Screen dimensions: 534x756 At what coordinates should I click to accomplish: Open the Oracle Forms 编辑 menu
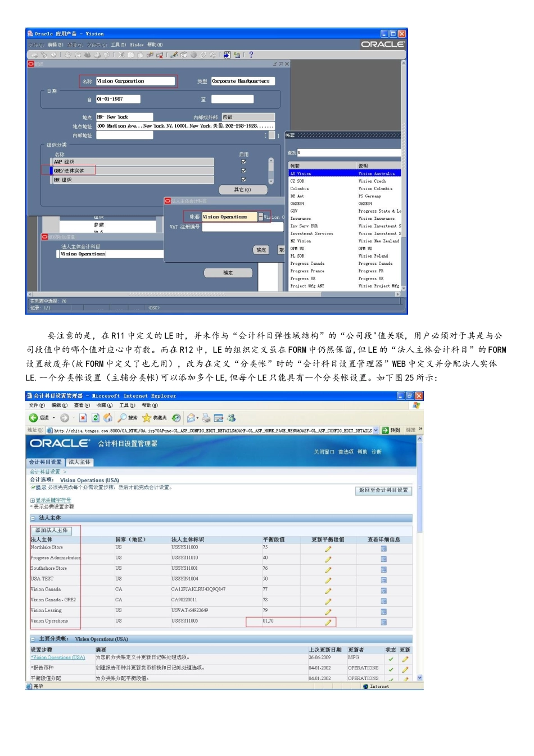coord(55,44)
